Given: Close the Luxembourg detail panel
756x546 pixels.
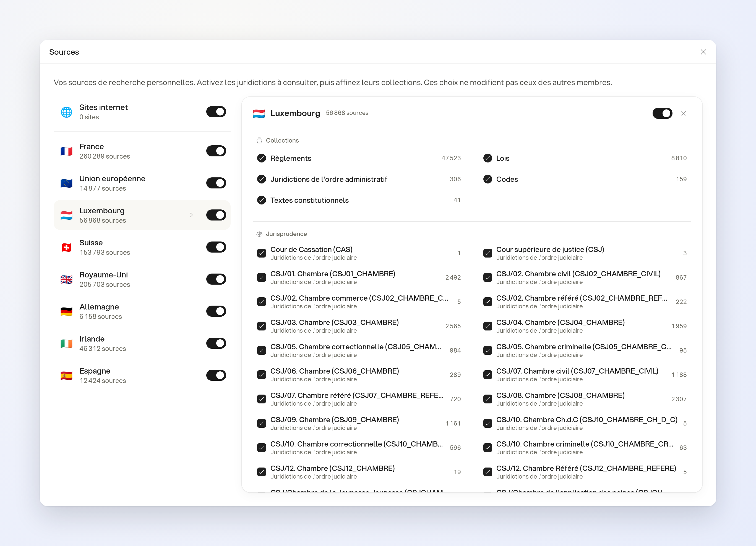Looking at the screenshot, I should tap(683, 113).
